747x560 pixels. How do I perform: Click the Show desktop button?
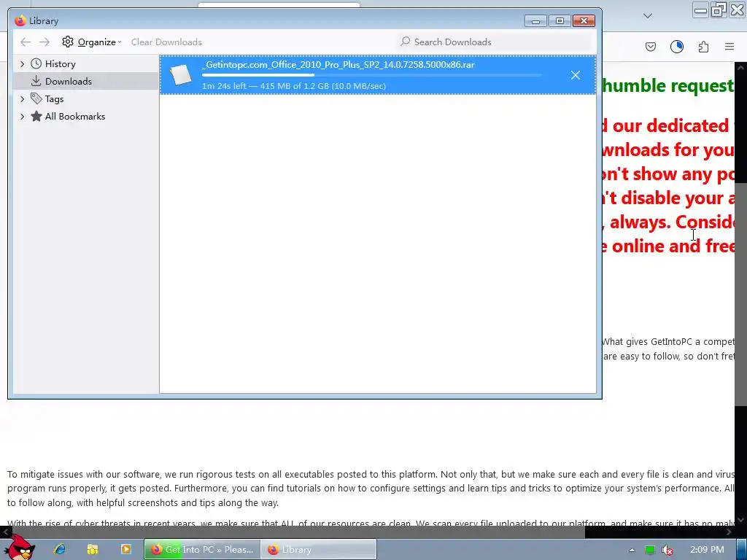click(x=742, y=550)
